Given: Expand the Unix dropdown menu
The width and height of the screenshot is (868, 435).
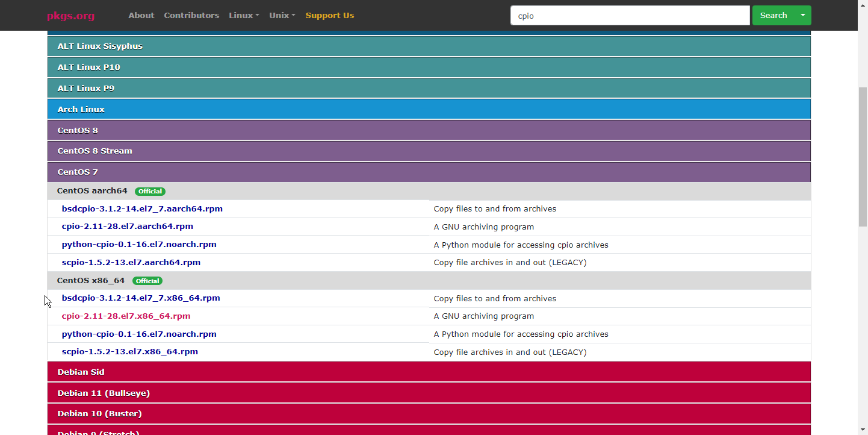Looking at the screenshot, I should point(282,16).
